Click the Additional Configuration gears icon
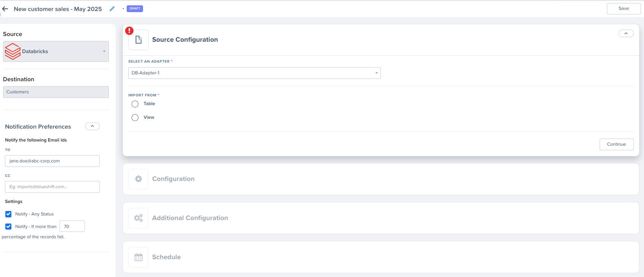644x277 pixels. pos(138,218)
